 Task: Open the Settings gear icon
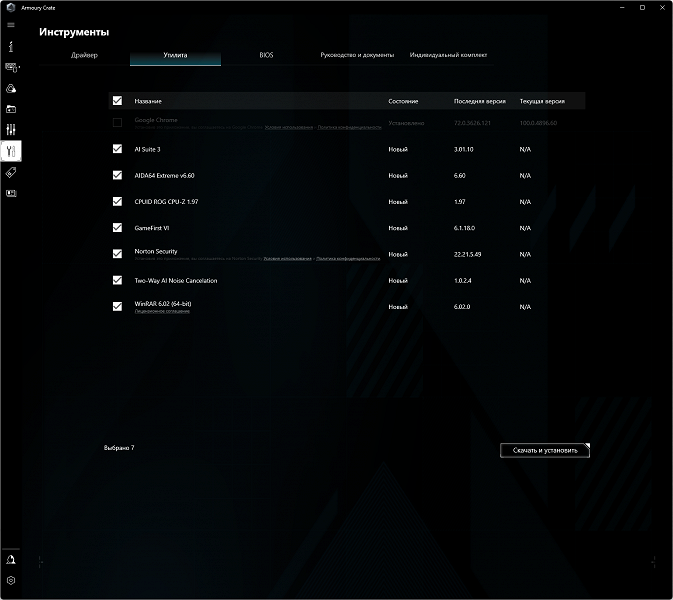click(11, 580)
